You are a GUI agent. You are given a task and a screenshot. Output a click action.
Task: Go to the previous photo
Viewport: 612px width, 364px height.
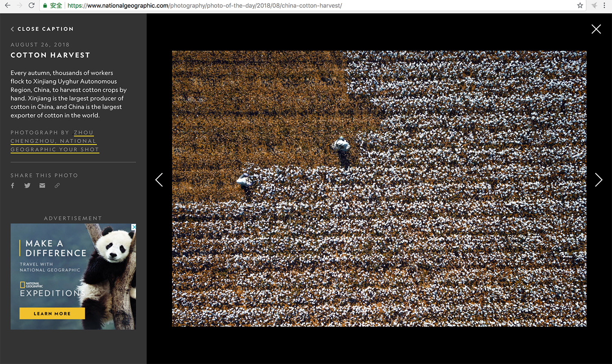(x=159, y=180)
